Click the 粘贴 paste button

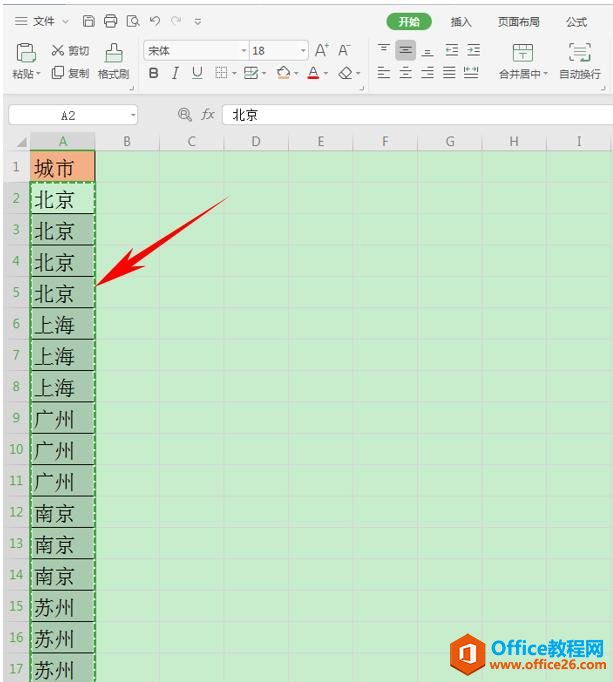[26, 61]
